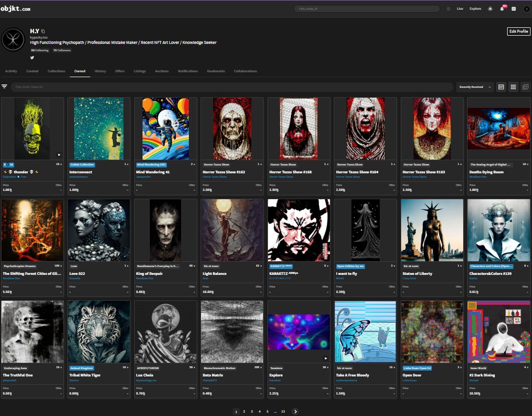Open the Tribal White Tiger thumbnail
The image size is (532, 416).
click(99, 332)
